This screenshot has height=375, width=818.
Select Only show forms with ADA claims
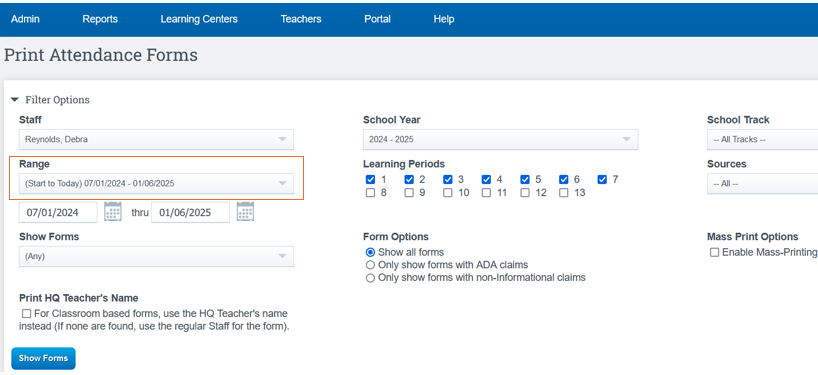tap(370, 265)
